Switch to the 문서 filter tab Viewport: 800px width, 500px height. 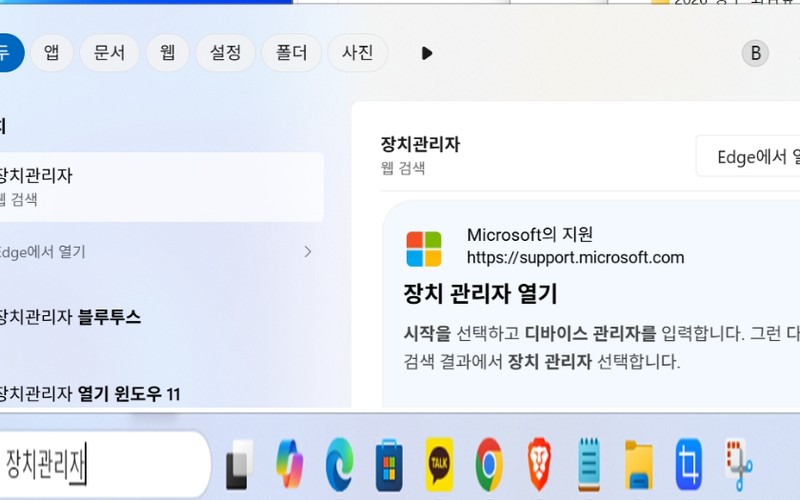tap(109, 53)
